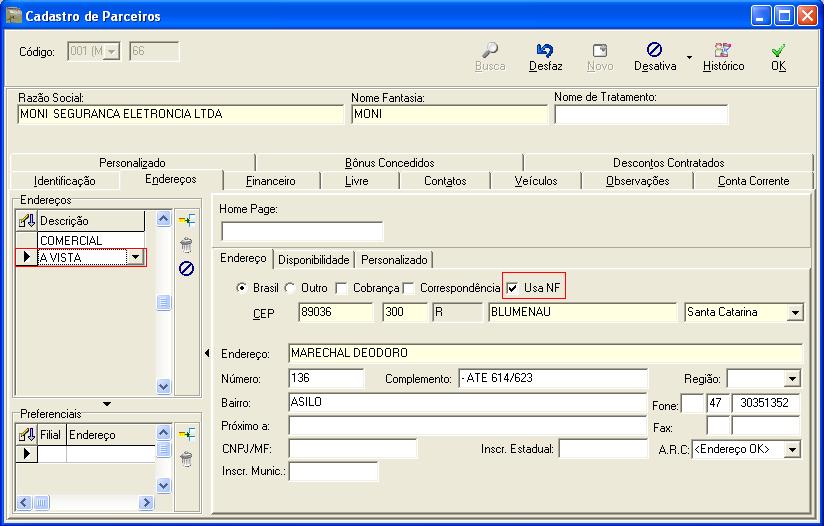
Task: Toggle Correspondência checkbox
Action: (408, 288)
